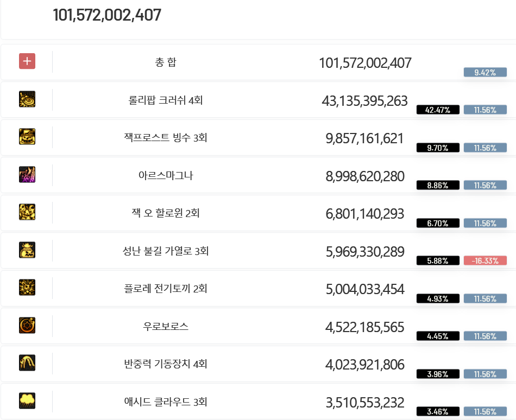
Task: Click the 9.42% total change badge
Action: [x=485, y=72]
